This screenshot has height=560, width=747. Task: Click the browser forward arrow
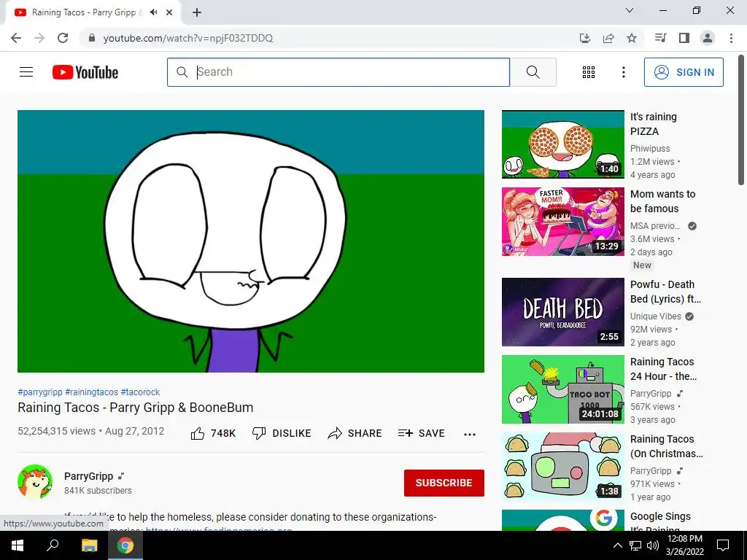coord(39,38)
